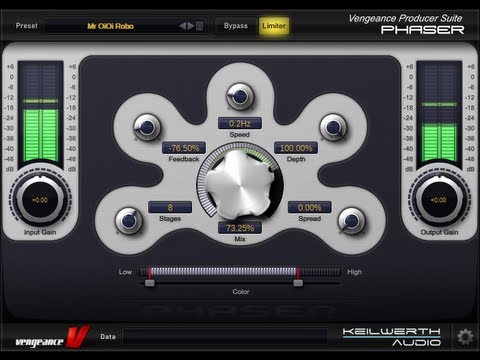Select the stages value field showing 8
Screen dimensions: 480x360
pyautogui.click(x=170, y=207)
